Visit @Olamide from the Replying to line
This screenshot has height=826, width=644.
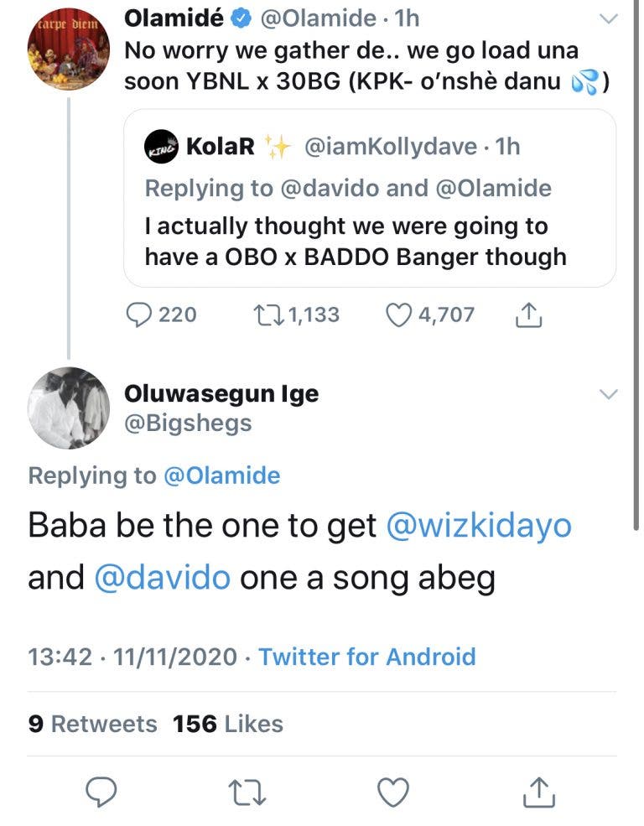[221, 475]
